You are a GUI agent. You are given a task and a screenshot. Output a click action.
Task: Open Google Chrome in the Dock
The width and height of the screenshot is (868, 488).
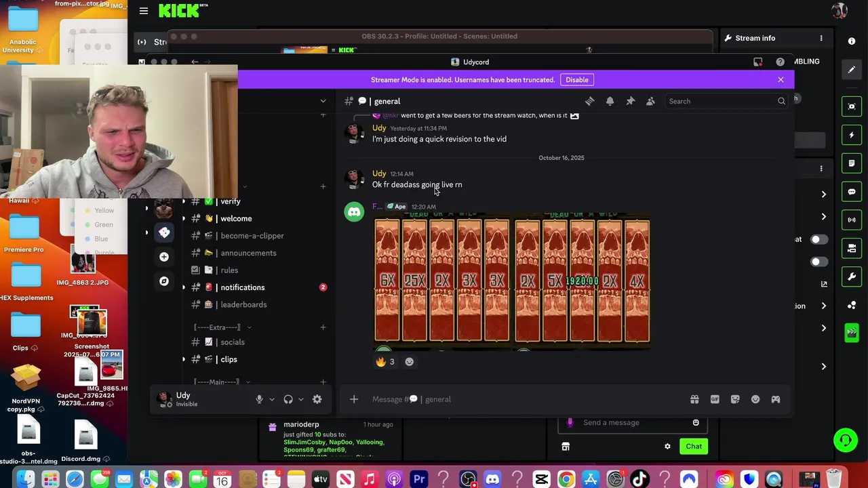[566, 479]
